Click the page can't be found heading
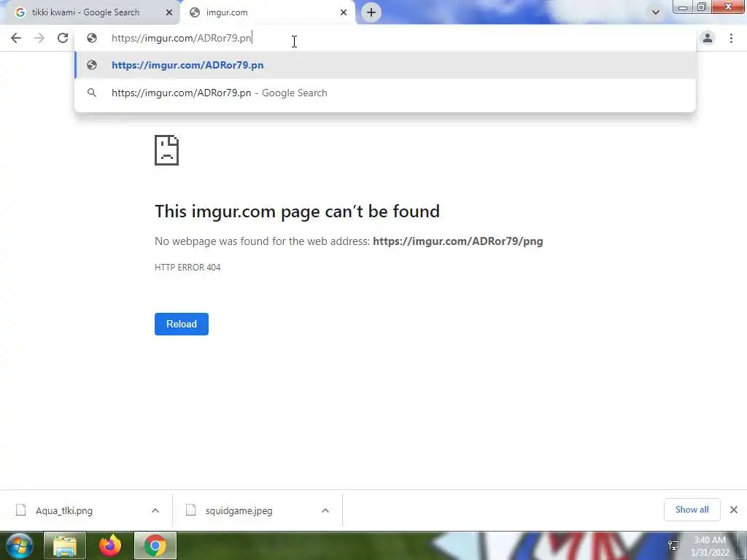This screenshot has width=747, height=560. pos(298,211)
